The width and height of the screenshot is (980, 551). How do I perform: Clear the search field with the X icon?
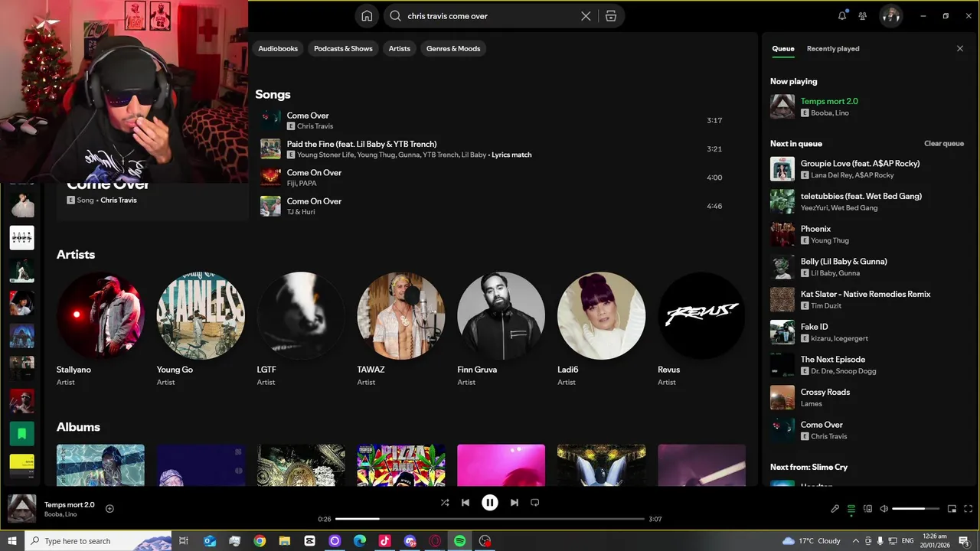click(586, 16)
